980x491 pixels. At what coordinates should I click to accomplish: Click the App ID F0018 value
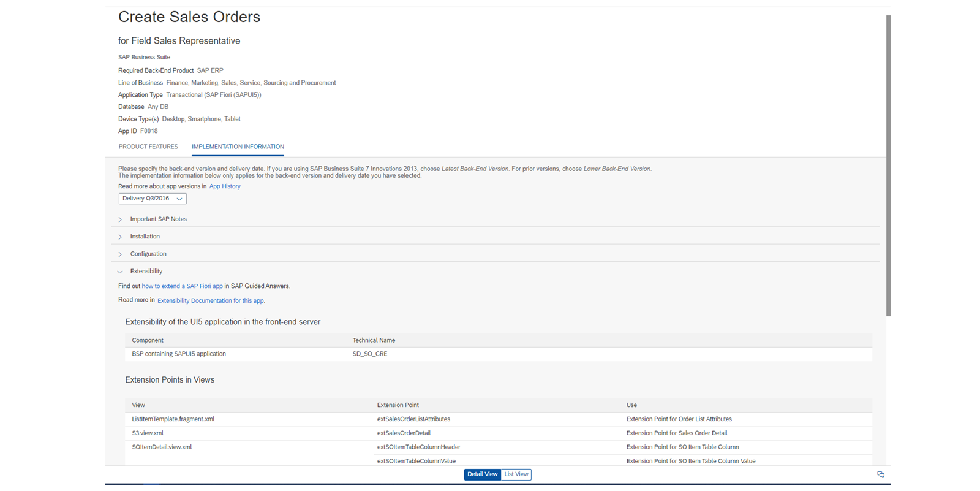(149, 131)
